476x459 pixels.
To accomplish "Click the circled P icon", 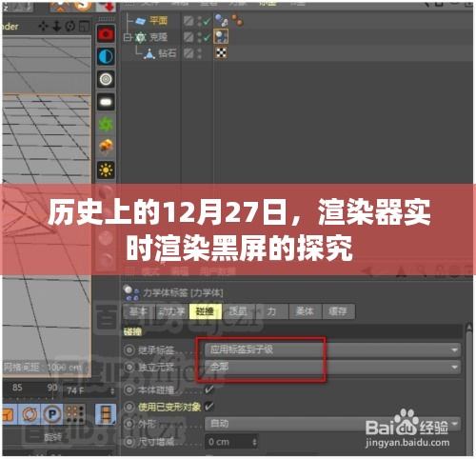I will pos(52,414).
